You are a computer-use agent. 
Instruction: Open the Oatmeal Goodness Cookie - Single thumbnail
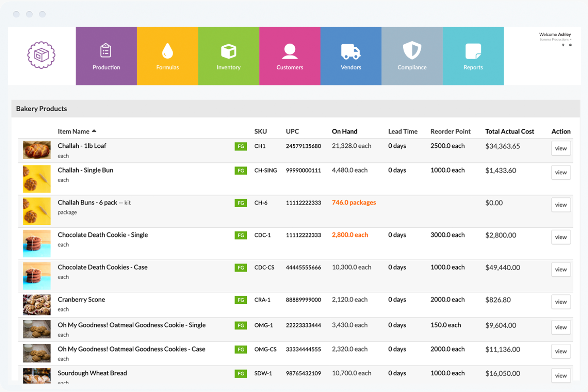tap(37, 329)
